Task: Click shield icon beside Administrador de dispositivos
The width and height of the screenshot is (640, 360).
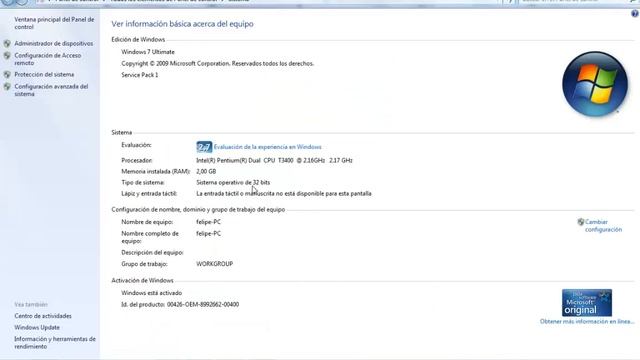Action: click(x=7, y=43)
